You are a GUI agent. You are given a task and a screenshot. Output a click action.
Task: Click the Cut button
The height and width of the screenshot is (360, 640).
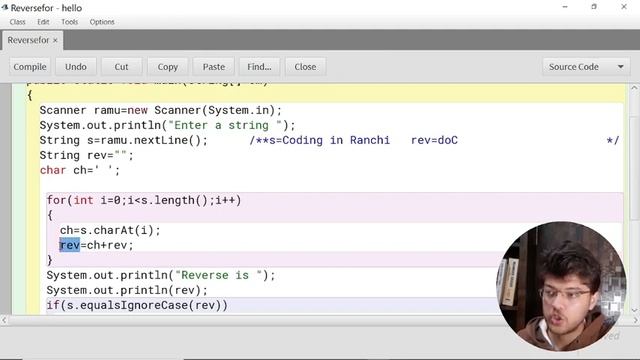point(121,67)
